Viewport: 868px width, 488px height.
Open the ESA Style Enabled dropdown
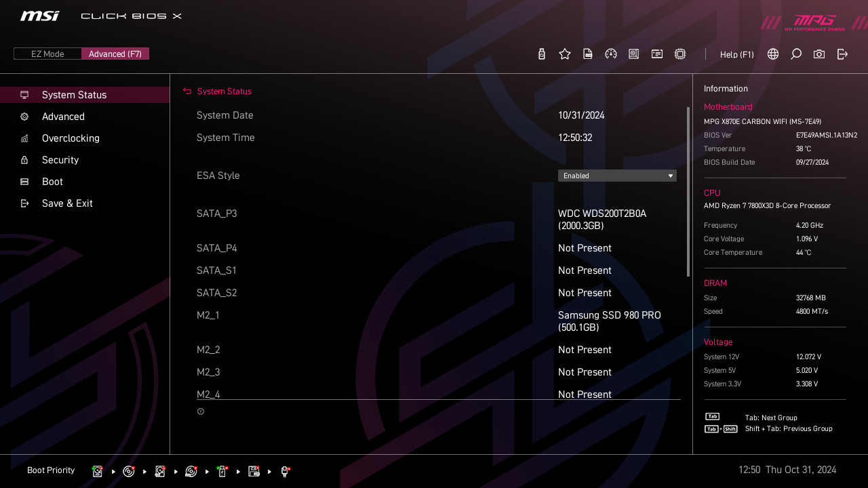pyautogui.click(x=617, y=176)
